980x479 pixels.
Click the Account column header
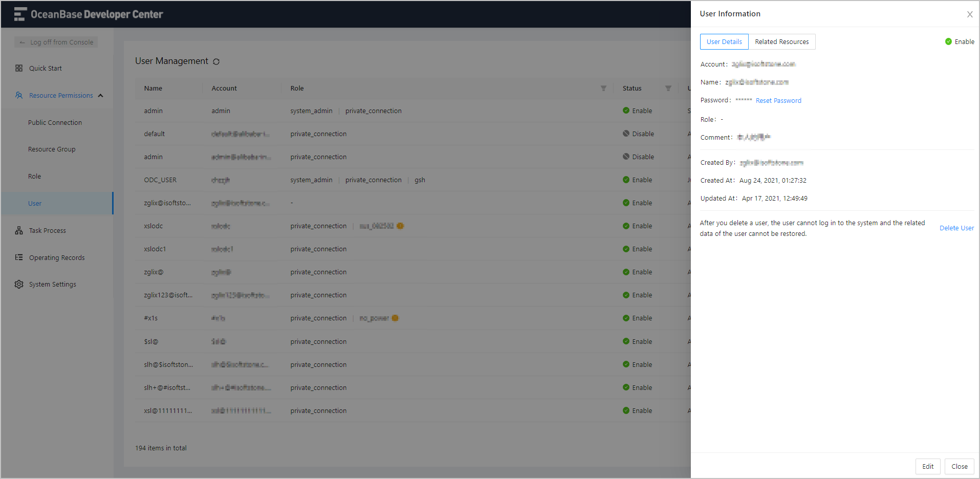pyautogui.click(x=224, y=88)
